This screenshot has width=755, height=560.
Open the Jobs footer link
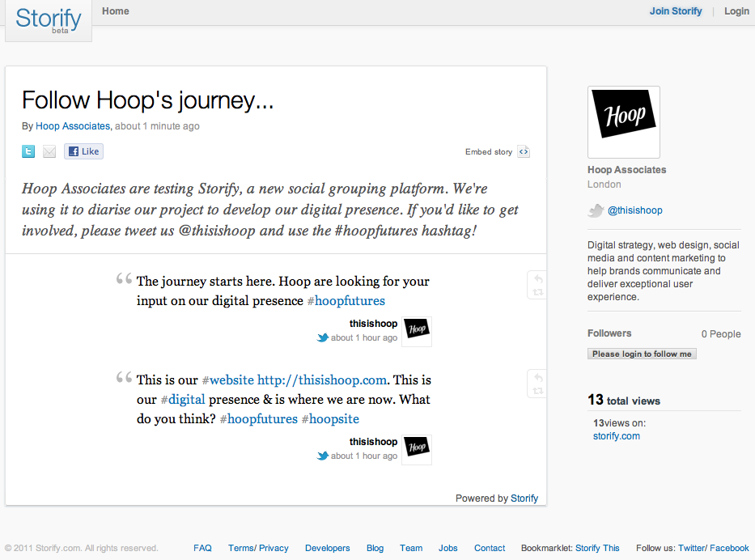pyautogui.click(x=447, y=548)
